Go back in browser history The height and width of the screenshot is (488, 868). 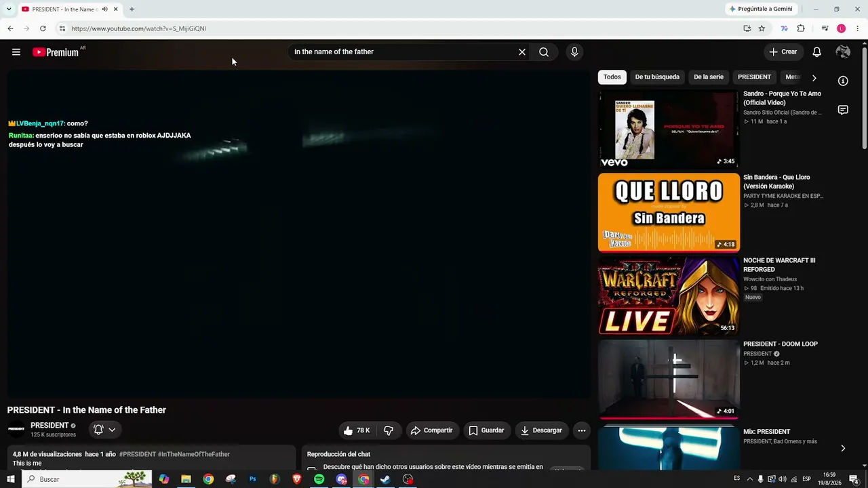click(x=10, y=28)
